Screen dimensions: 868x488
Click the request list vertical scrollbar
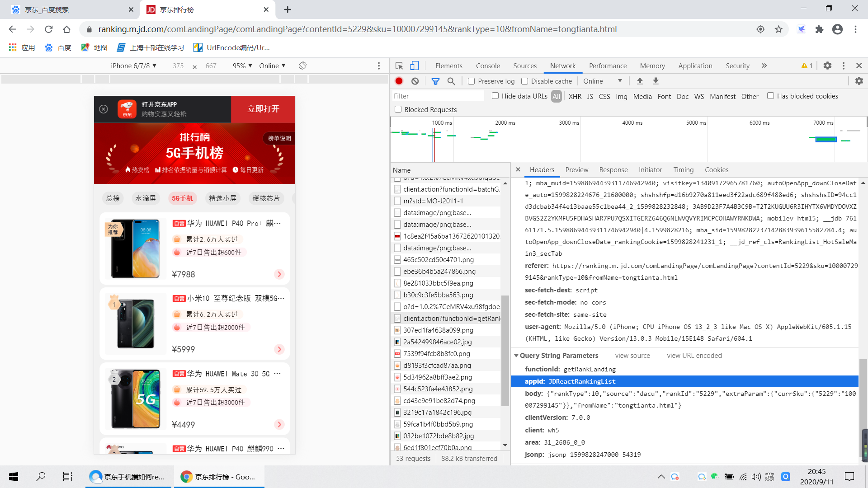tap(505, 351)
